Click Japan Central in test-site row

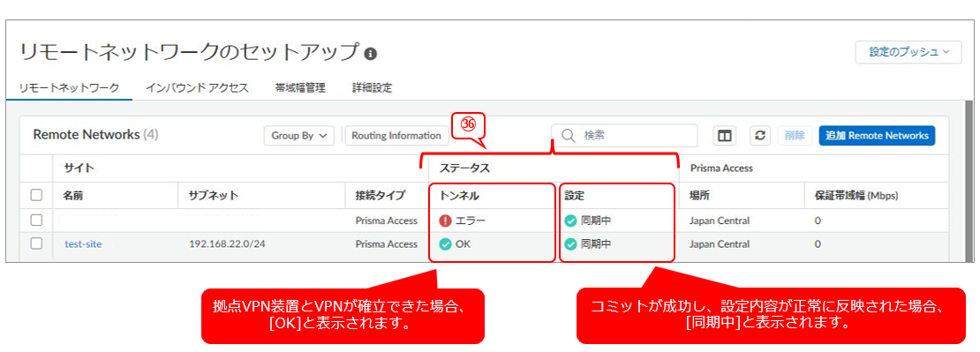[x=720, y=244]
